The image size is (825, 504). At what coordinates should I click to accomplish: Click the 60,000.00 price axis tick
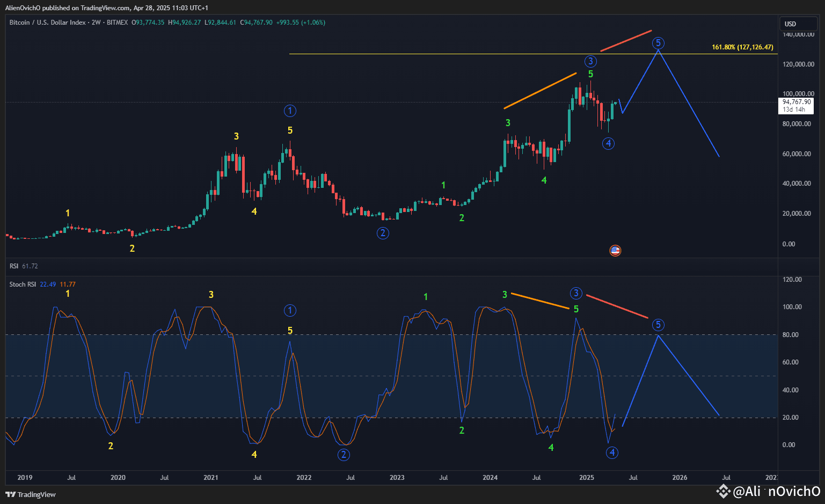pos(797,154)
